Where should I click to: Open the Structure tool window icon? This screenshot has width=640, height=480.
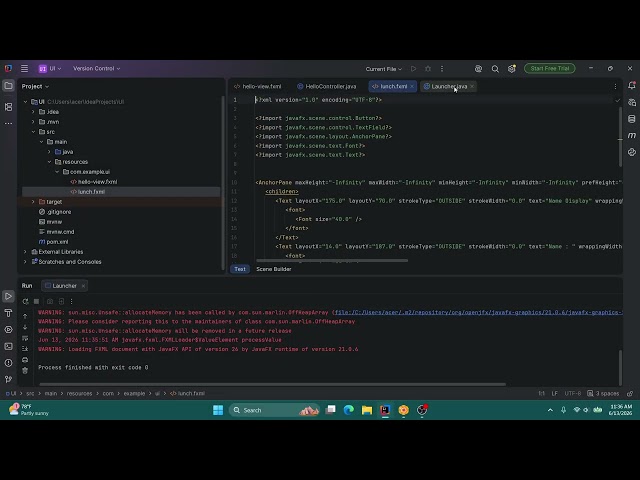pyautogui.click(x=8, y=107)
